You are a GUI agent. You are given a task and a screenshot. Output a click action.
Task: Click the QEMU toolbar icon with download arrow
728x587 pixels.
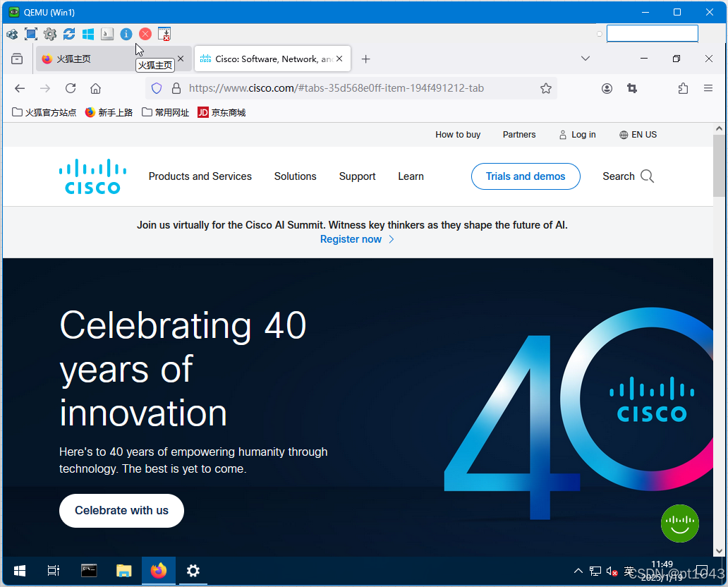pyautogui.click(x=164, y=34)
